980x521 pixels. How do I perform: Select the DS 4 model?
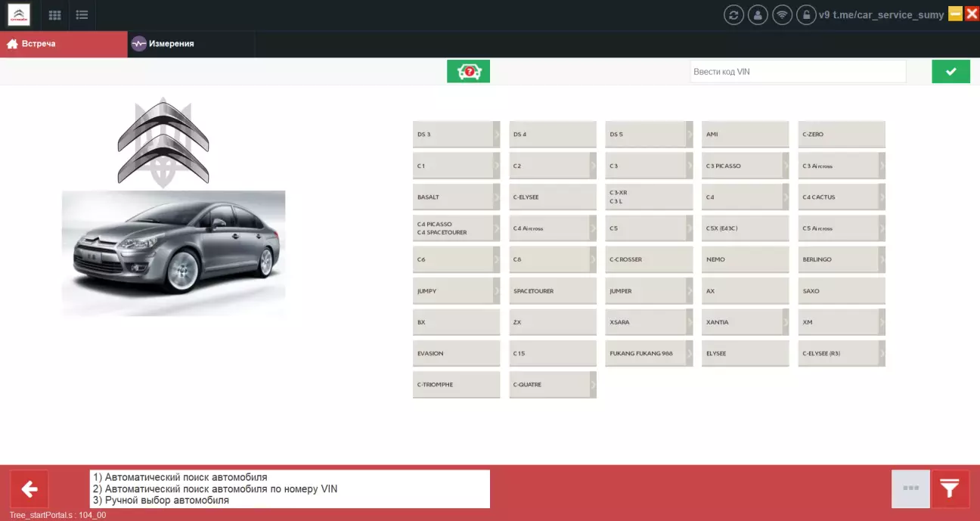coord(553,135)
